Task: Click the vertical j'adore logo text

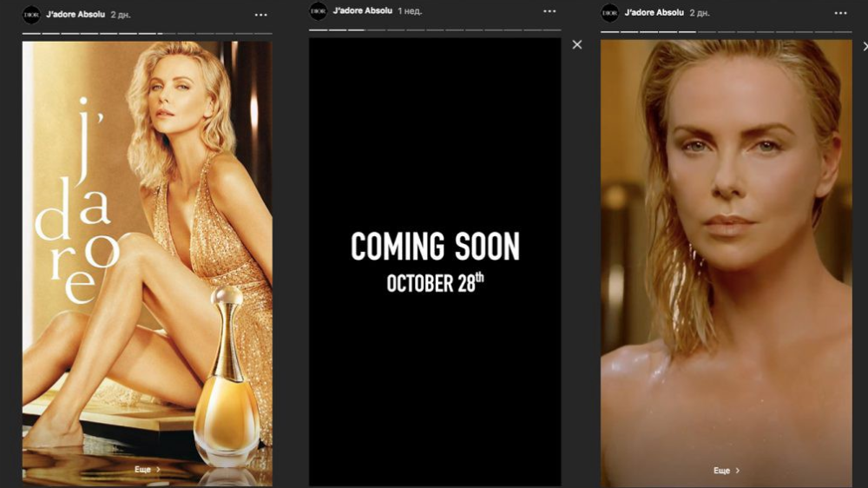Action: point(77,201)
